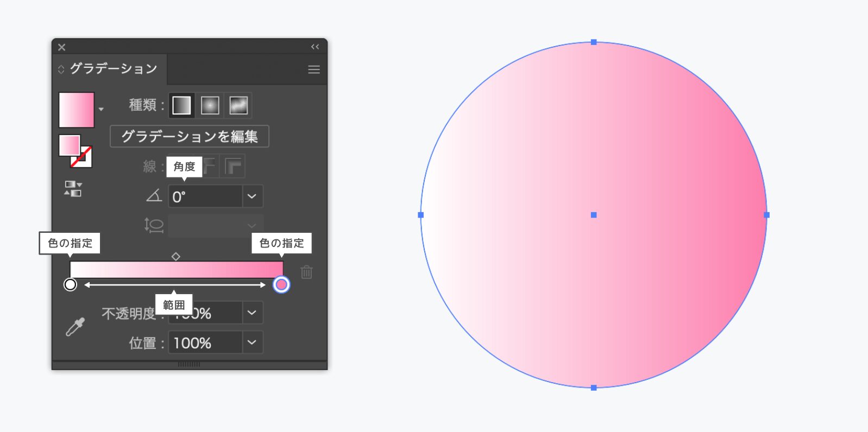Open the angle dropdown list
This screenshot has width=868, height=432.
pyautogui.click(x=252, y=196)
